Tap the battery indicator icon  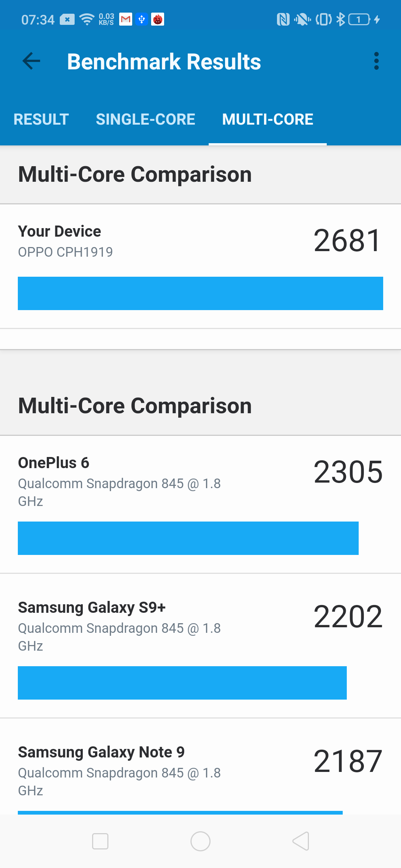[x=359, y=19]
